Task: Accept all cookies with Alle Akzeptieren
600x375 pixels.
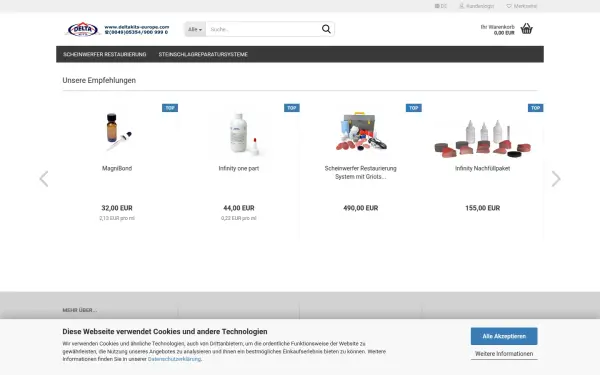Action: point(504,336)
